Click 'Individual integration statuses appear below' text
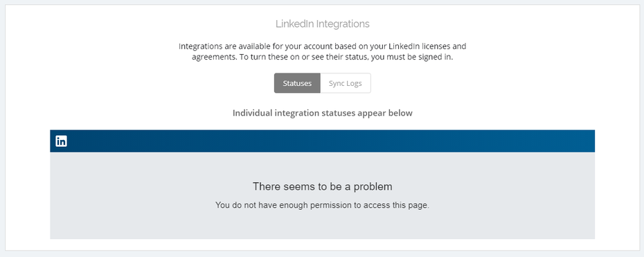Viewport: 644px width, 257px height. (323, 113)
